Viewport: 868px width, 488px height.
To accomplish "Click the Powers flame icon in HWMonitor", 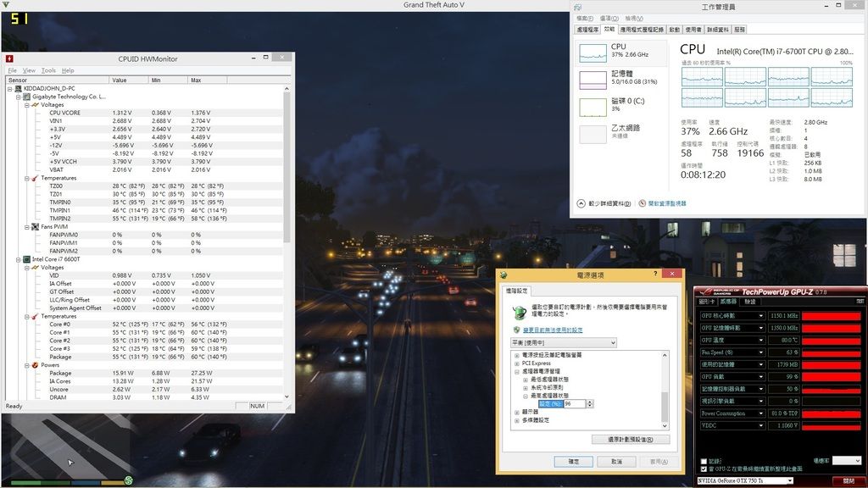I will [x=35, y=365].
